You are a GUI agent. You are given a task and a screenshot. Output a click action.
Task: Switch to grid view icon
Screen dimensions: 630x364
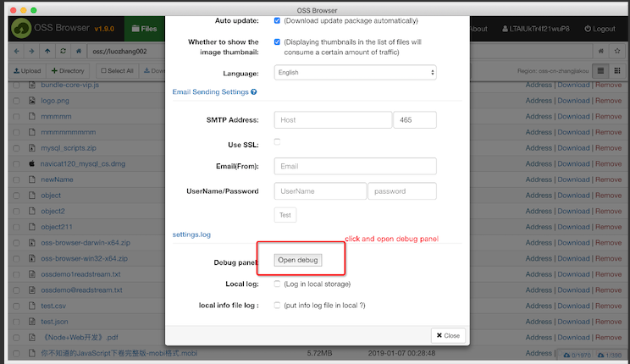tap(617, 71)
